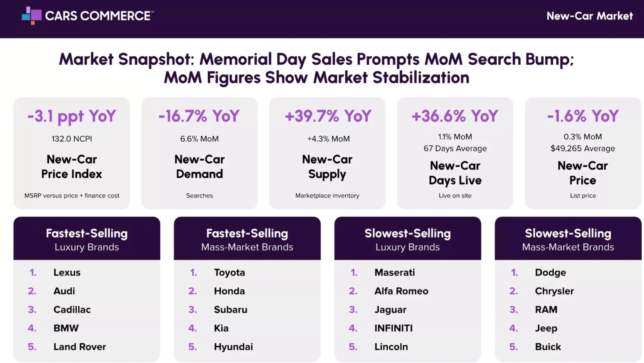
Task: Click Dodge in slowest mass-market list
Action: [x=550, y=273]
